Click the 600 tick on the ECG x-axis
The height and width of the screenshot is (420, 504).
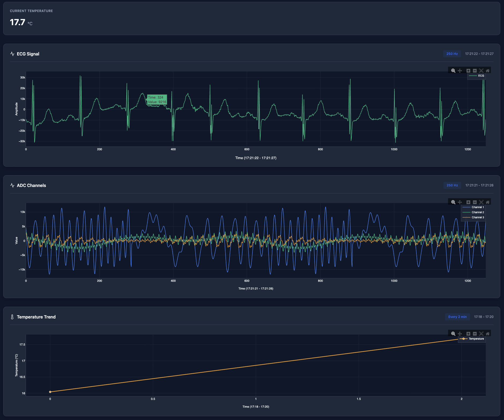click(x=247, y=149)
